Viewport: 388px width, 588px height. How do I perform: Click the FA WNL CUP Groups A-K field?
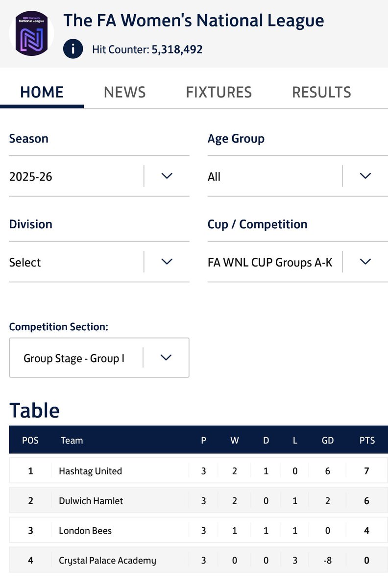click(x=274, y=262)
